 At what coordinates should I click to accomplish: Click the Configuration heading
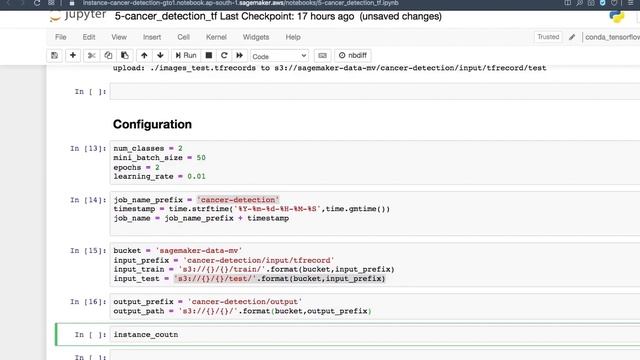click(x=152, y=124)
